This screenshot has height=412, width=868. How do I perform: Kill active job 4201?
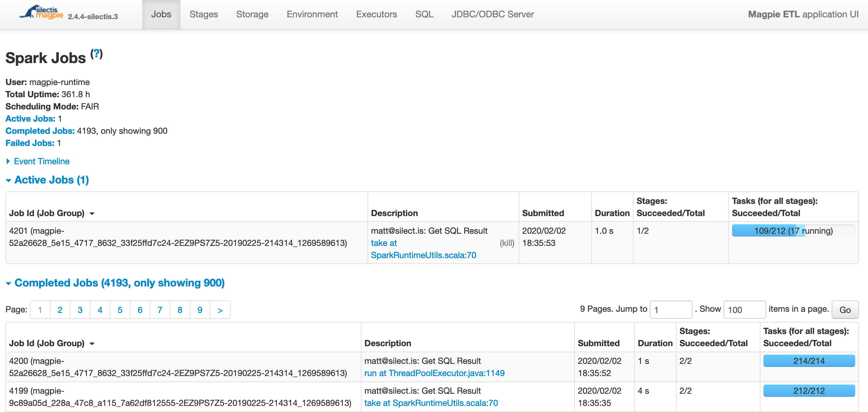point(507,243)
